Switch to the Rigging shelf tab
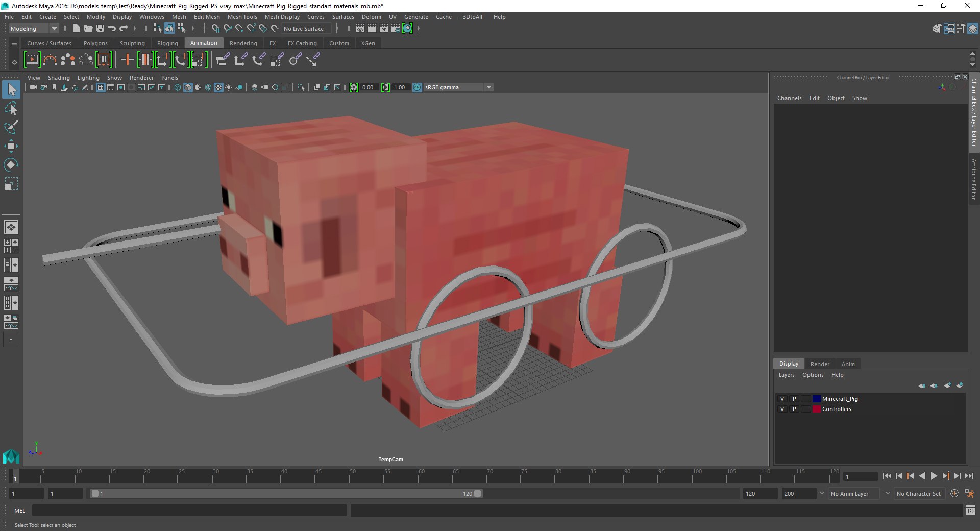This screenshot has width=980, height=531. pyautogui.click(x=167, y=43)
